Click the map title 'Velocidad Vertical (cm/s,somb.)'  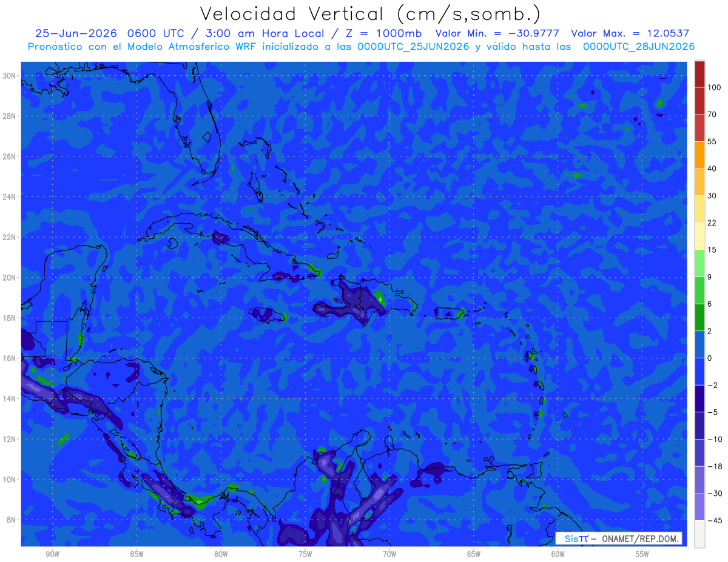pos(370,14)
